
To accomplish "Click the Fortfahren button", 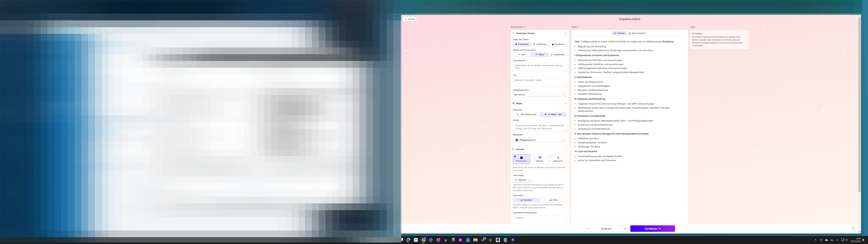I will pyautogui.click(x=652, y=229).
